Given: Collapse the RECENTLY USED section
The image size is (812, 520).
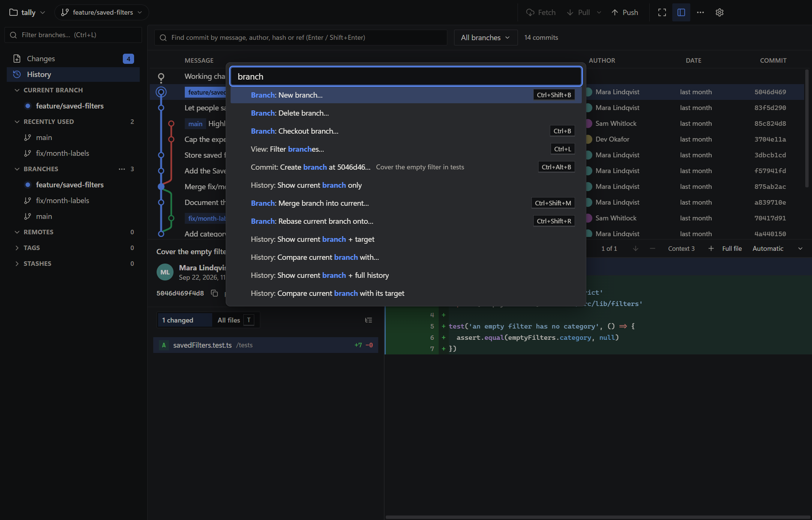Looking at the screenshot, I should coord(17,122).
